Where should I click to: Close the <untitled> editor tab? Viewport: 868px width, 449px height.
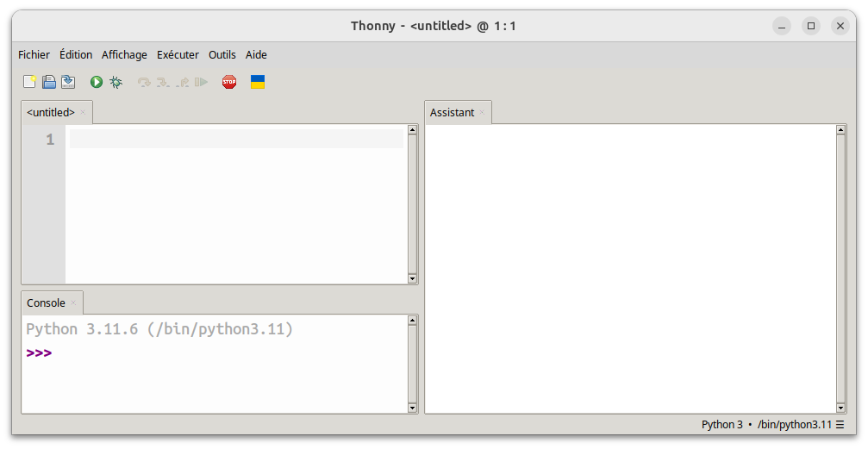click(84, 113)
